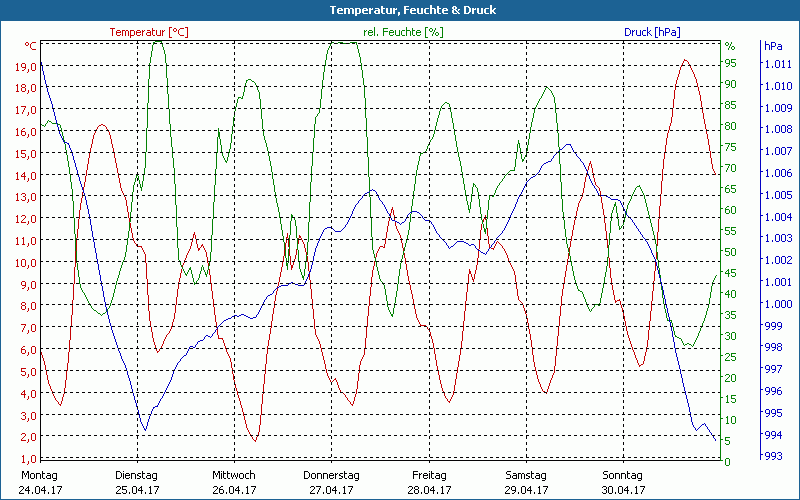Viewport: 800px width, 500px height.
Task: Select the blue Druck [hPa] legend label
Action: (x=652, y=32)
